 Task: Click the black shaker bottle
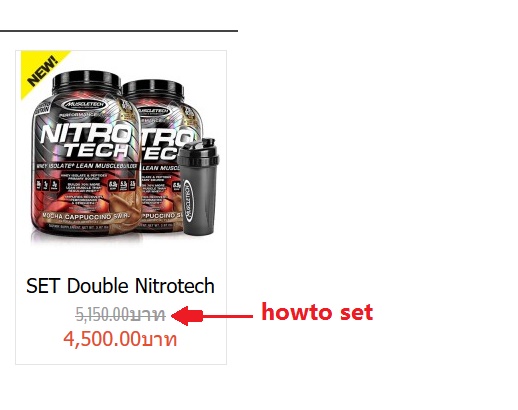198,187
